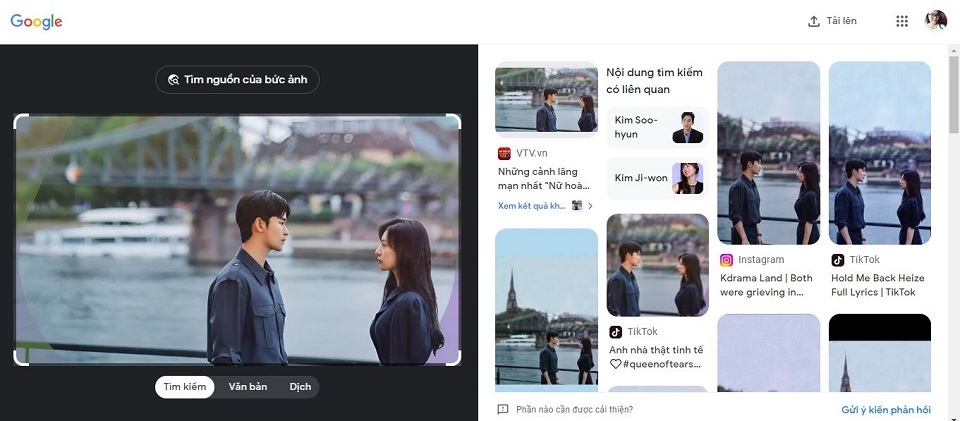This screenshot has height=421, width=960.
Task: Click the Tìm nguồn của bức ảnh button
Action: coord(237,80)
